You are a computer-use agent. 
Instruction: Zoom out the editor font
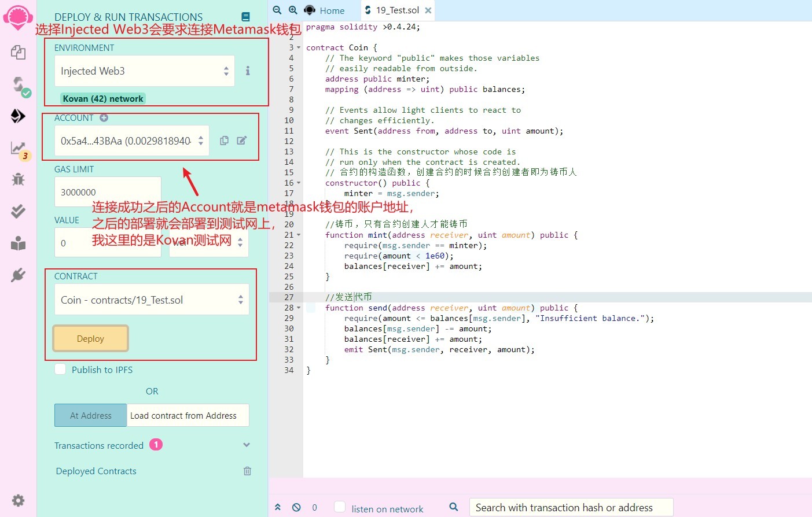point(277,10)
